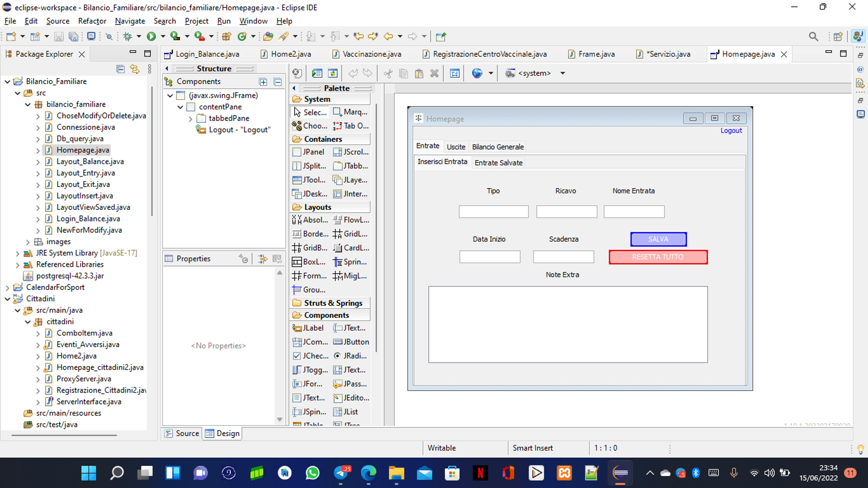Collapse all components with minus icon

(x=278, y=82)
